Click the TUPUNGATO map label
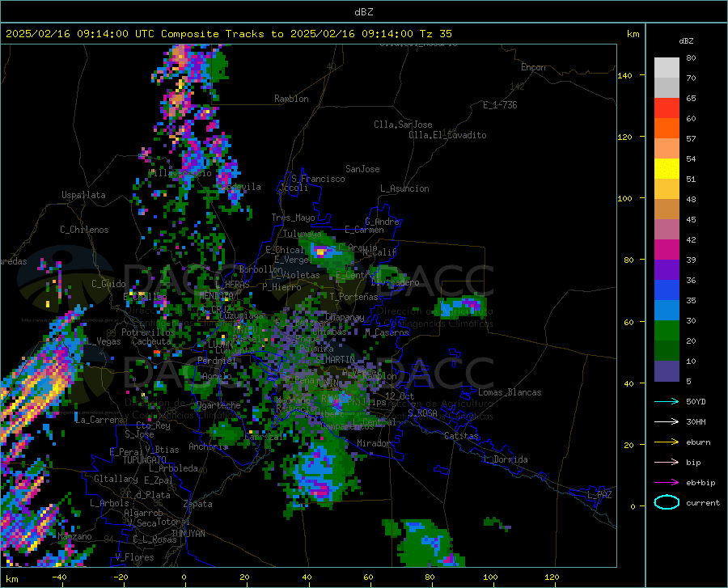Screen dimensions: 728x588 (x=145, y=460)
